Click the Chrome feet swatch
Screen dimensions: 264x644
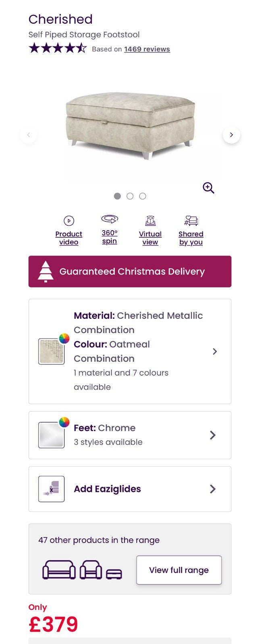pyautogui.click(x=51, y=435)
